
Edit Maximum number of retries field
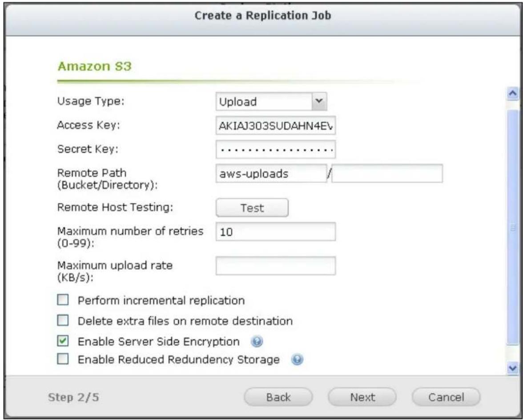(x=276, y=232)
